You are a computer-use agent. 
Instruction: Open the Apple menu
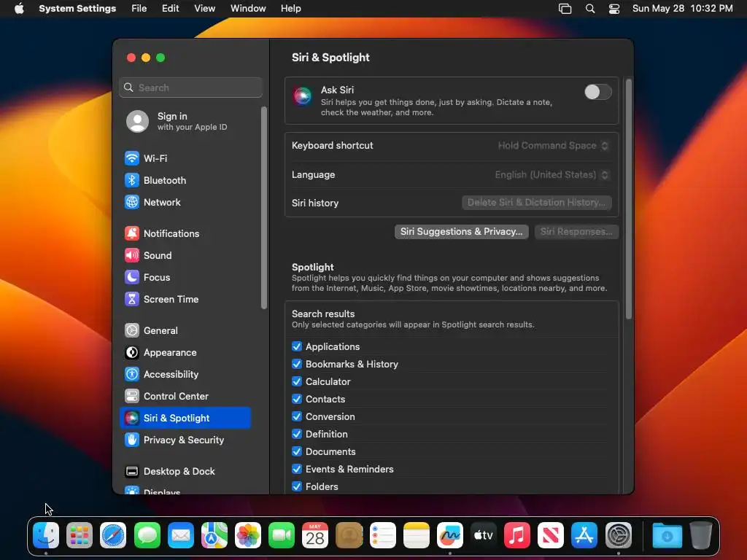click(19, 9)
